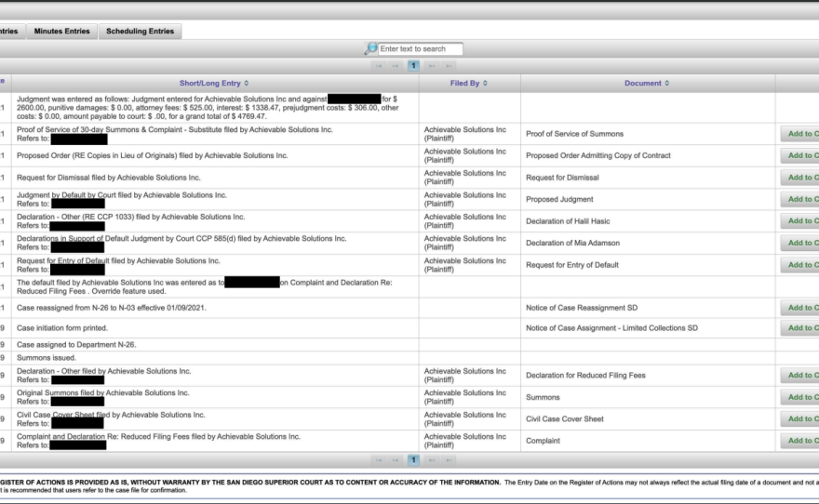Go to first page in top paginator

tap(379, 66)
